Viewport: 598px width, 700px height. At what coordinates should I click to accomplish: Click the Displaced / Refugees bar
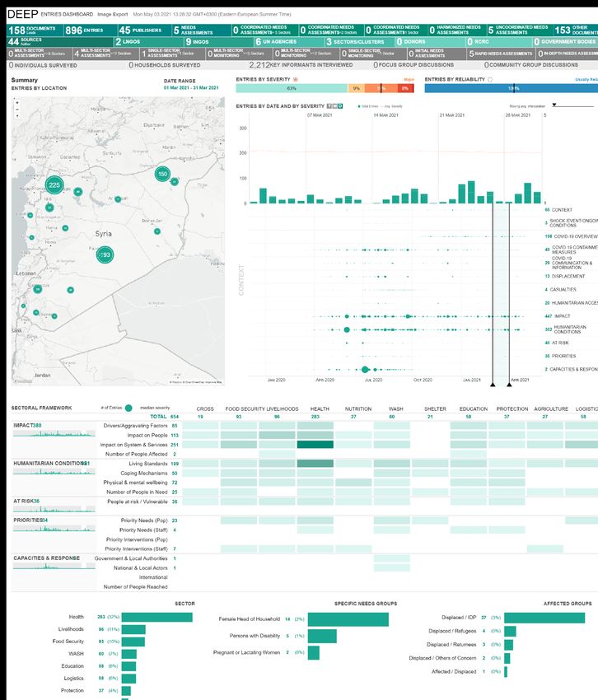[x=510, y=632]
